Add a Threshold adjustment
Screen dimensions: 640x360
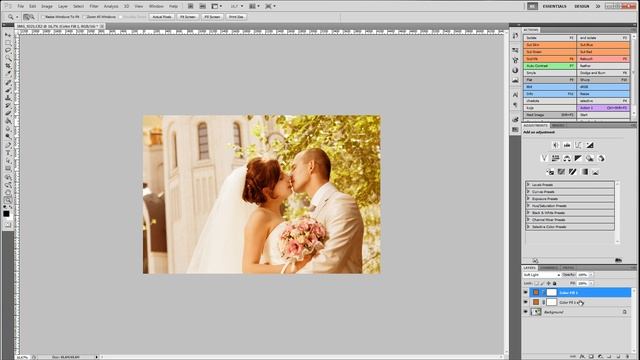pyautogui.click(x=573, y=172)
